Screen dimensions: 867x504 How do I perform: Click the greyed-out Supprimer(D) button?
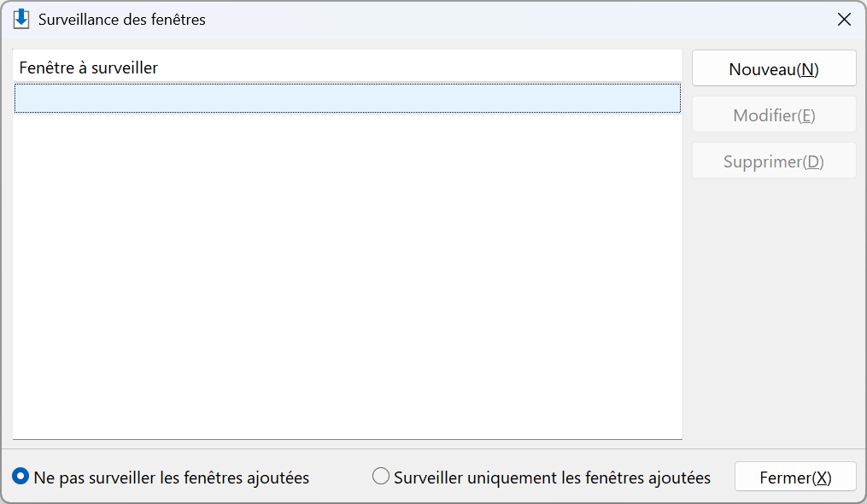(x=774, y=161)
